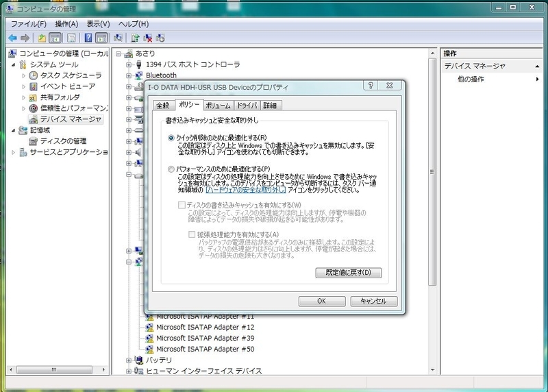Select Microsoft ISATAP Adapter #50 row
The width and height of the screenshot is (548, 392).
(200, 349)
